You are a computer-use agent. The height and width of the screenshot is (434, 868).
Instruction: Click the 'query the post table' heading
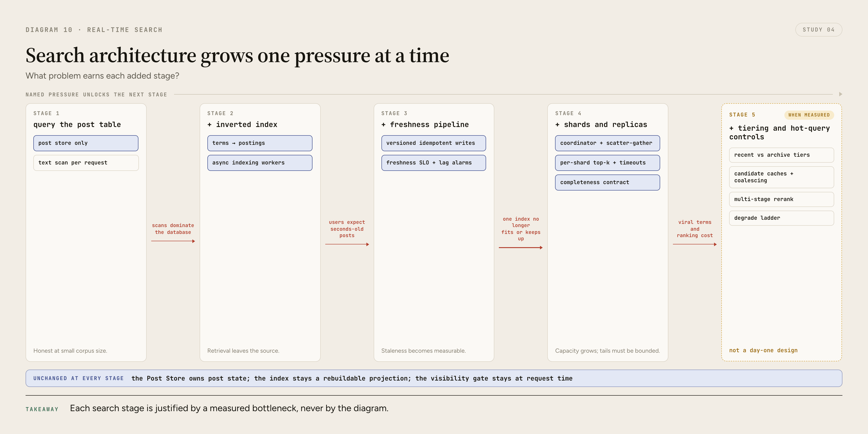coord(77,125)
